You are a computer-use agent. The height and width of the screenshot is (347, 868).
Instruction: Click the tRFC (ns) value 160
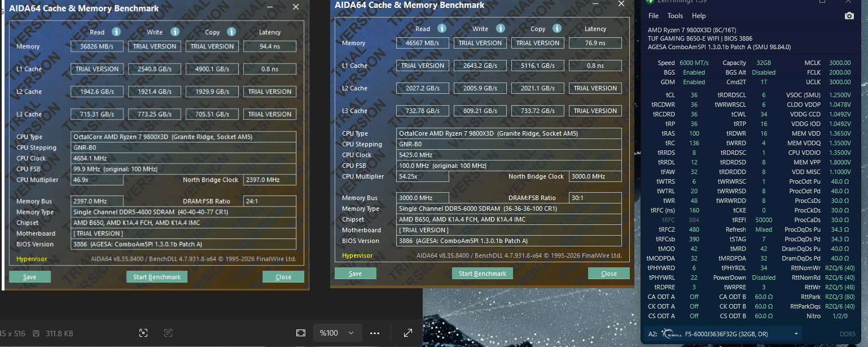point(694,210)
